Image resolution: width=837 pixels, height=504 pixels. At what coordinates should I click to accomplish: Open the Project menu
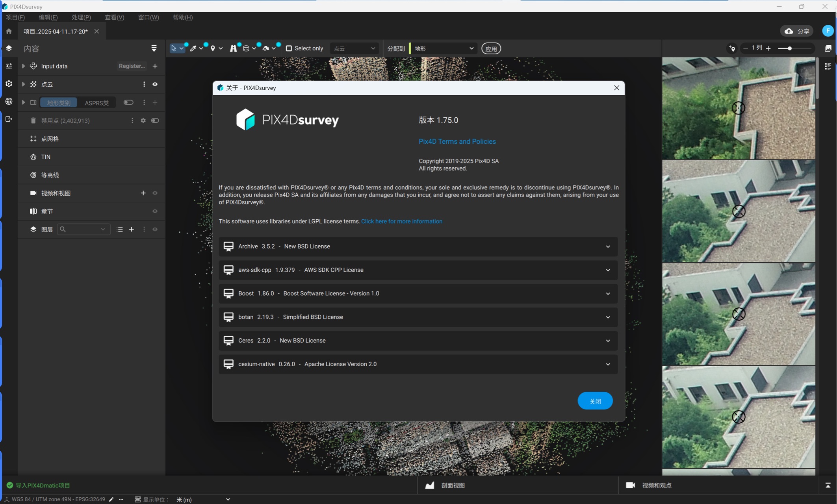point(15,17)
